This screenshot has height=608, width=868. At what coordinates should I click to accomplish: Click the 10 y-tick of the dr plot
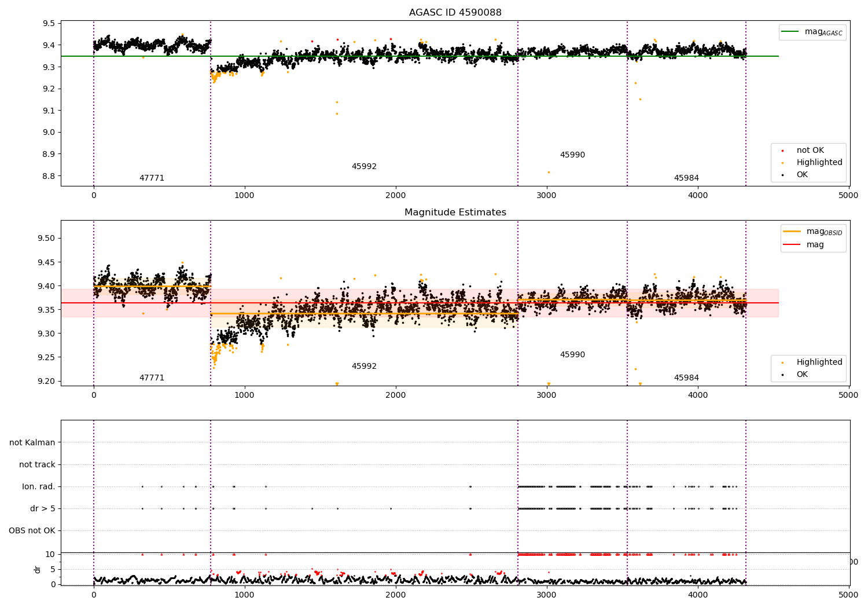50,554
